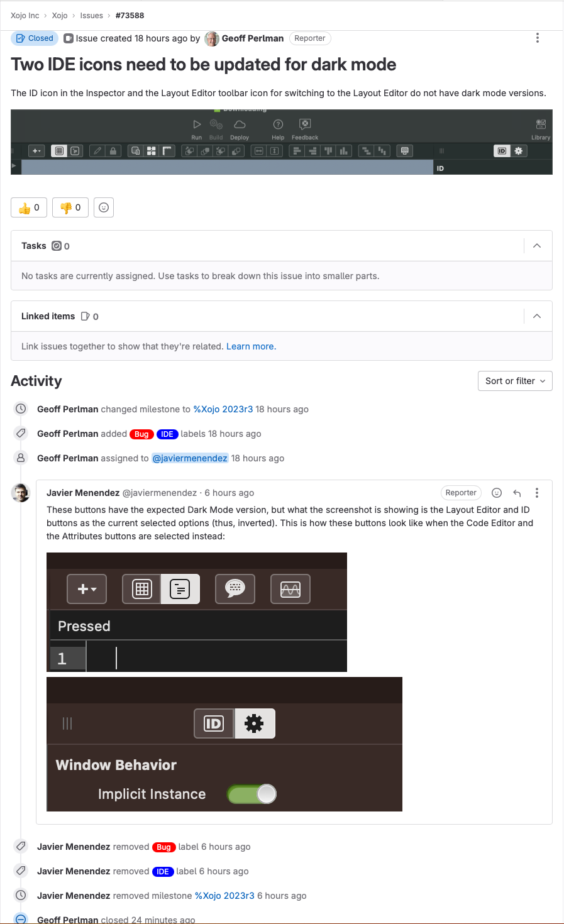The height and width of the screenshot is (924, 564).
Task: Click the Activity heading
Action: (x=36, y=381)
